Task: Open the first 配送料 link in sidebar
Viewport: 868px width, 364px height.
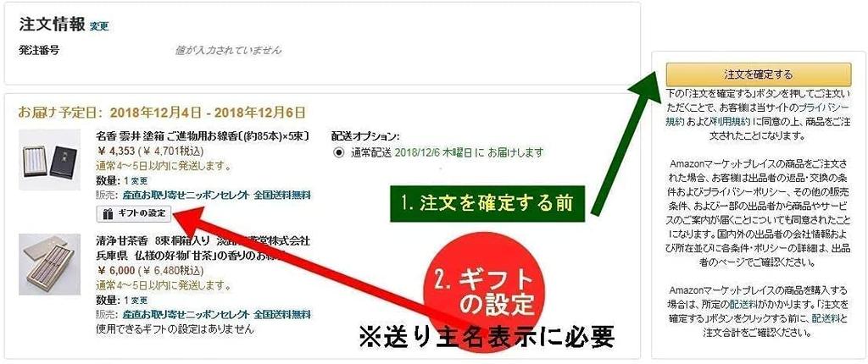Action: 741,304
